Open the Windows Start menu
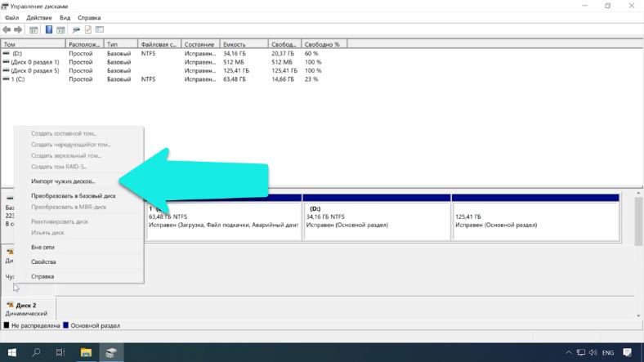Viewport: 644px width, 362px height. point(12,352)
